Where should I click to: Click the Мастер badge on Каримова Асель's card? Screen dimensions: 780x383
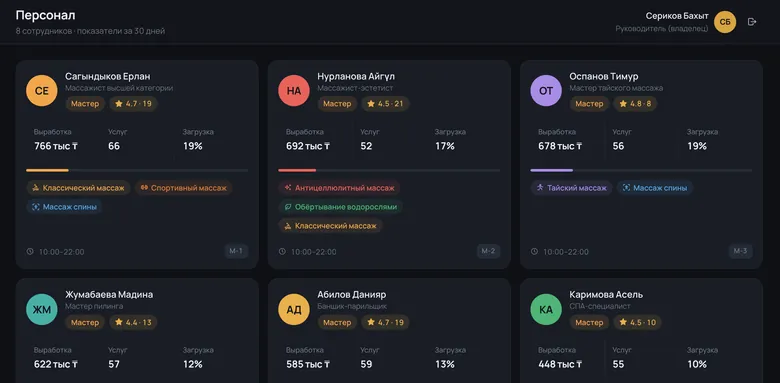[x=589, y=322]
